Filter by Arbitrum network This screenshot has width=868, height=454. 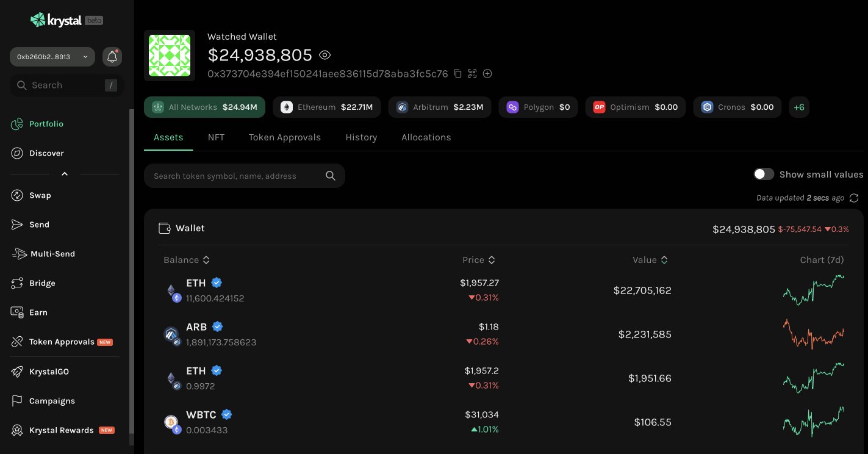440,107
